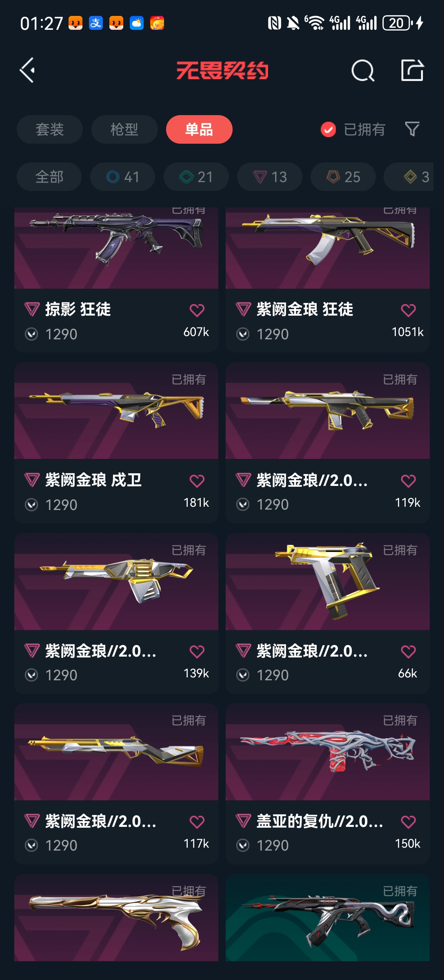The height and width of the screenshot is (980, 444).
Task: Select the 单品 tab
Action: coord(199,129)
